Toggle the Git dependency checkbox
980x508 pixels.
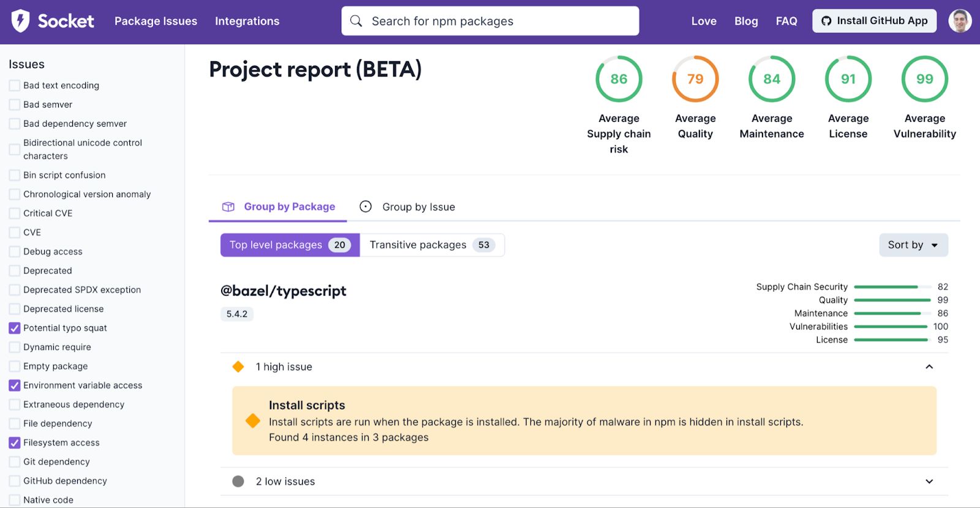(x=15, y=462)
